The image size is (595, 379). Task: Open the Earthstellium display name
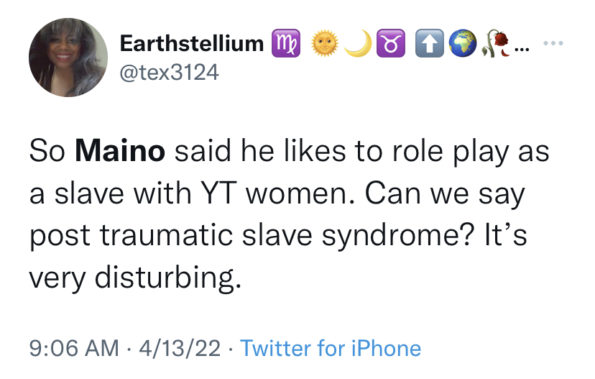(x=192, y=43)
